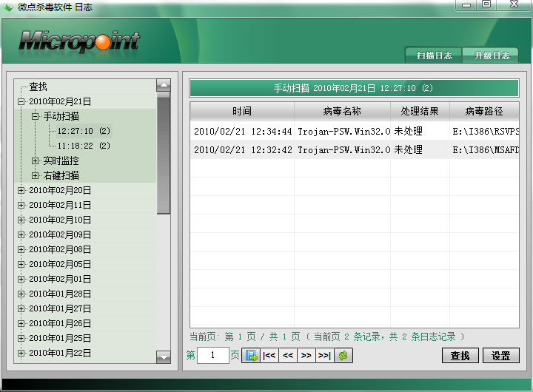Select 2010年01月25日 in the tree
The width and height of the screenshot is (533, 392).
coord(60,338)
